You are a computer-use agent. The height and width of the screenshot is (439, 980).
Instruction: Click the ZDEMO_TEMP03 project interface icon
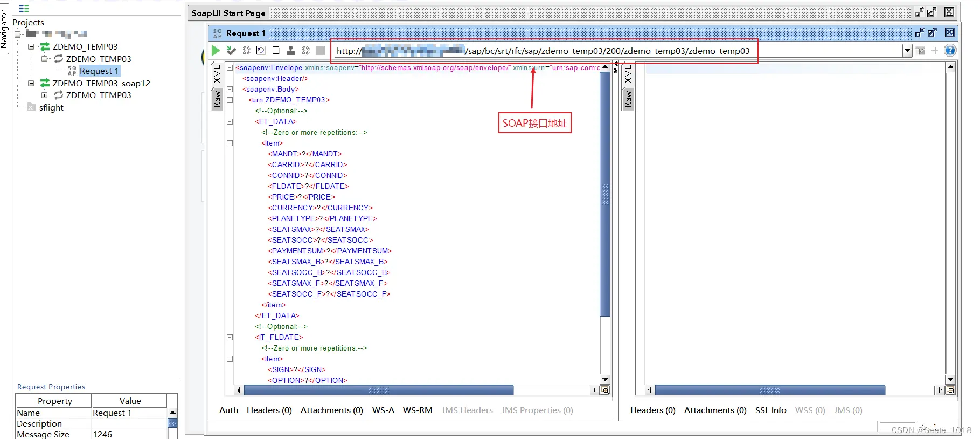(45, 47)
